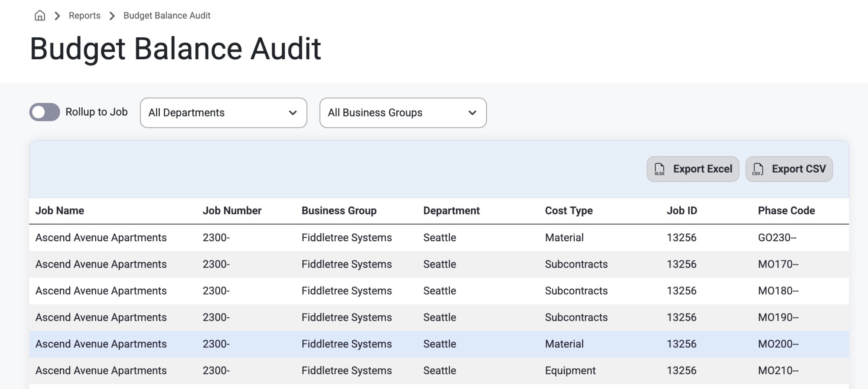Click Job ID 13256 in the GO230-- row
868x389 pixels.
pyautogui.click(x=682, y=237)
